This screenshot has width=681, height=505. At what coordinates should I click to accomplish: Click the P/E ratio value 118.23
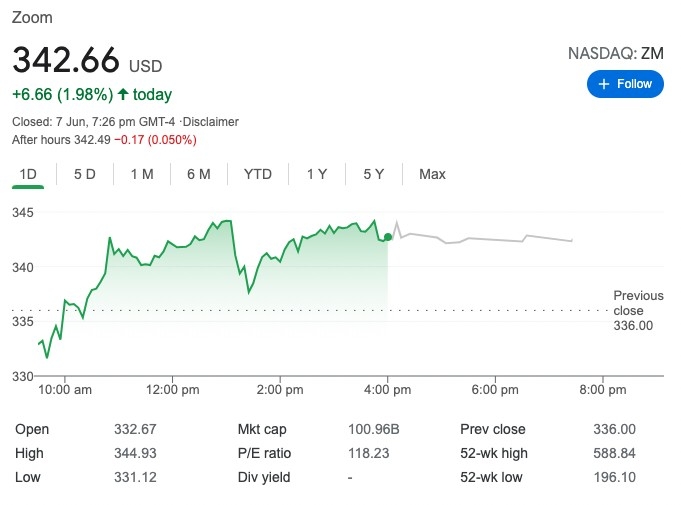pos(373,453)
